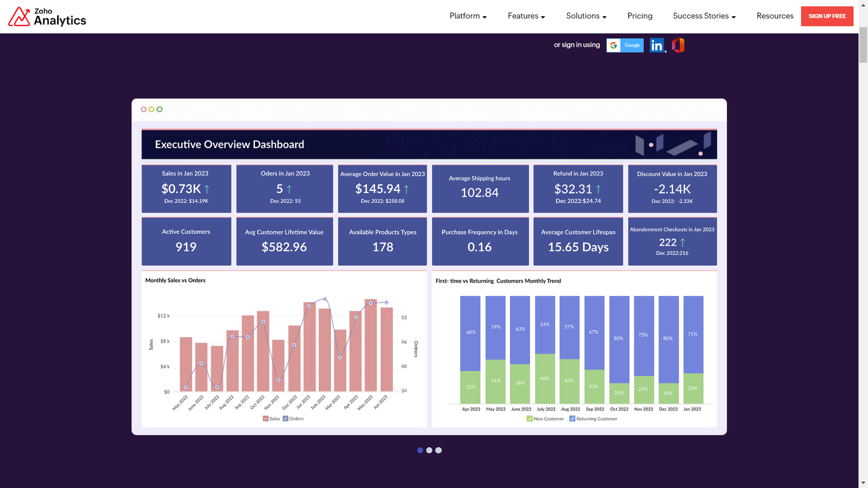Click the Average Order Value card

382,189
